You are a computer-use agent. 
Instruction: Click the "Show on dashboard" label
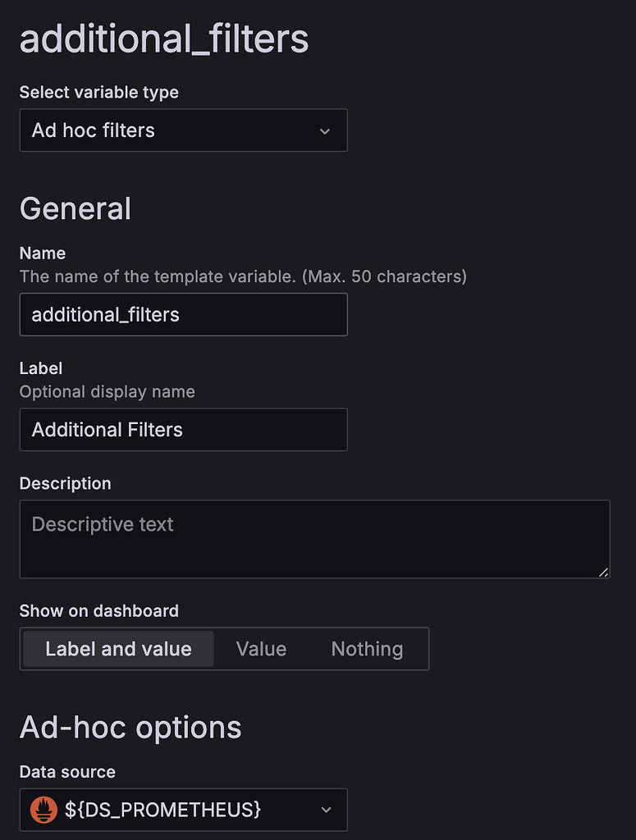[x=98, y=611]
